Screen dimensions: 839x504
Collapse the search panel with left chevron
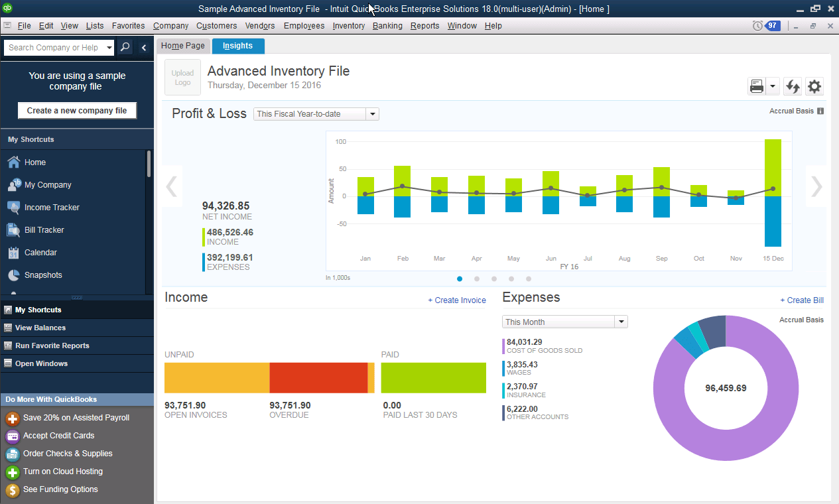click(x=144, y=48)
